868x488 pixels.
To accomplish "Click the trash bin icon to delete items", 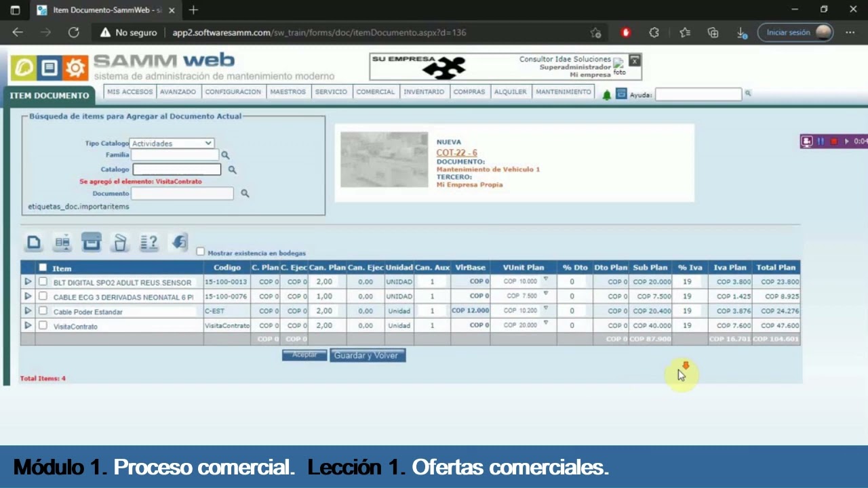I will pos(120,242).
